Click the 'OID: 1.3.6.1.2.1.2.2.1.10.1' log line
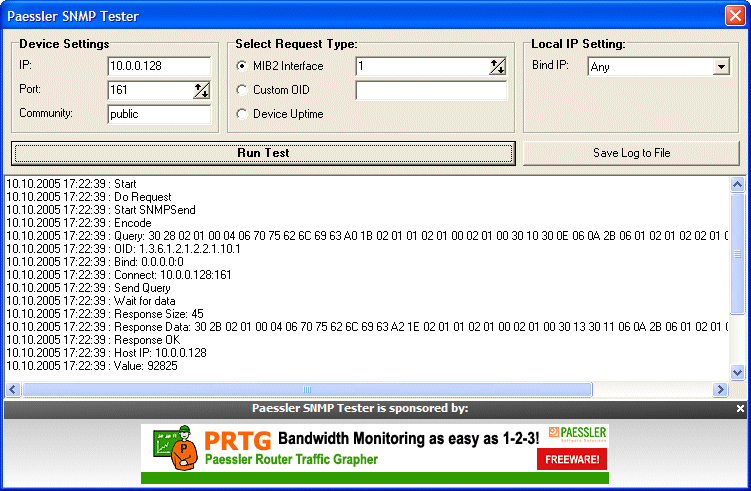Screen dimensions: 751x491 pos(123,249)
